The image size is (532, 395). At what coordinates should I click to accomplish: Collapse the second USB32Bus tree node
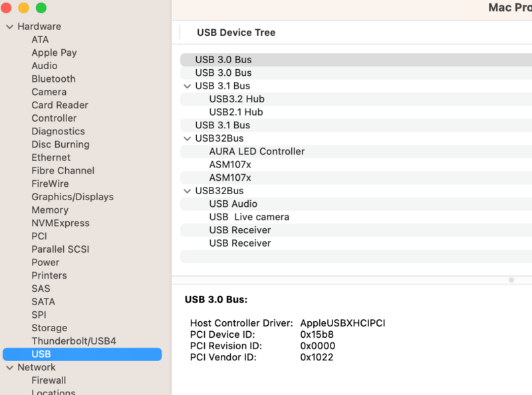click(187, 191)
